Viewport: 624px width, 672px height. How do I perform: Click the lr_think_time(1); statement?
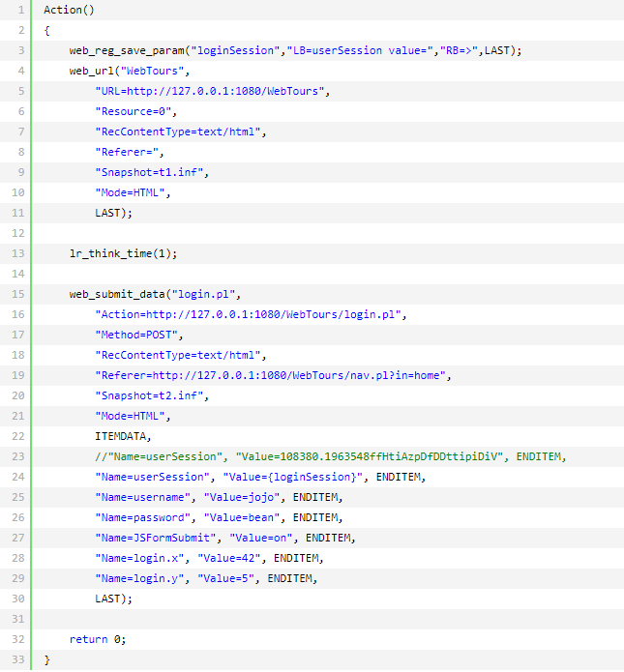[x=123, y=253]
